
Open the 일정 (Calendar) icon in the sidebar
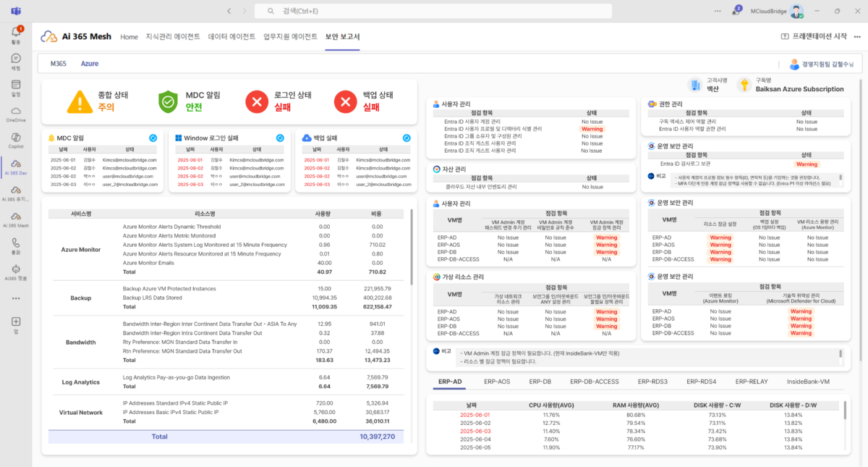[x=16, y=85]
